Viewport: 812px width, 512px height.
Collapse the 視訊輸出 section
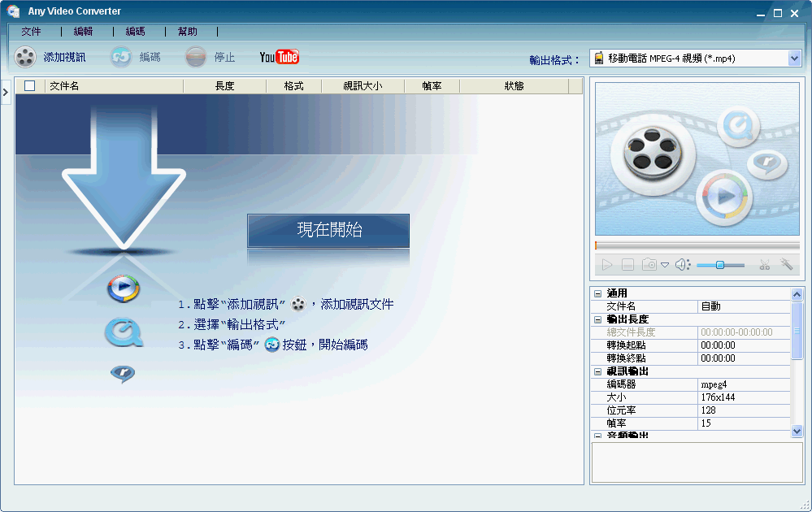(x=597, y=371)
